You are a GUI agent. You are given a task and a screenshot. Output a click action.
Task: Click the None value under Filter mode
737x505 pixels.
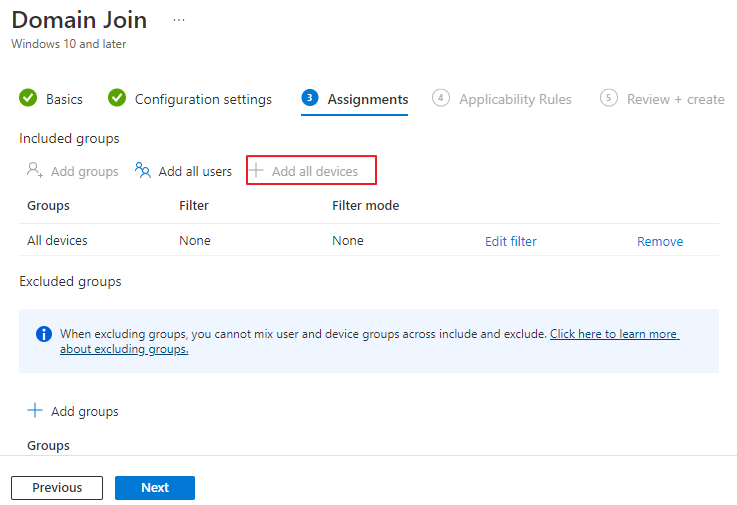[x=348, y=240]
